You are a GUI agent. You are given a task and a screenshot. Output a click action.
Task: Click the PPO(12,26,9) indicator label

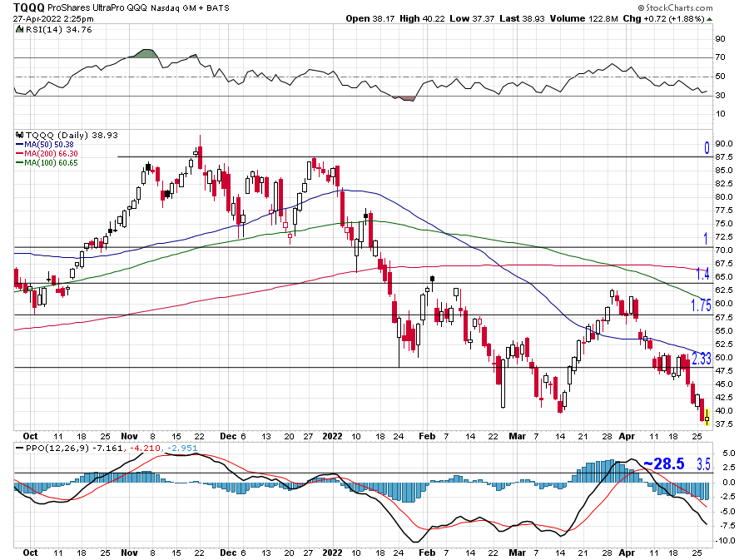click(x=57, y=448)
